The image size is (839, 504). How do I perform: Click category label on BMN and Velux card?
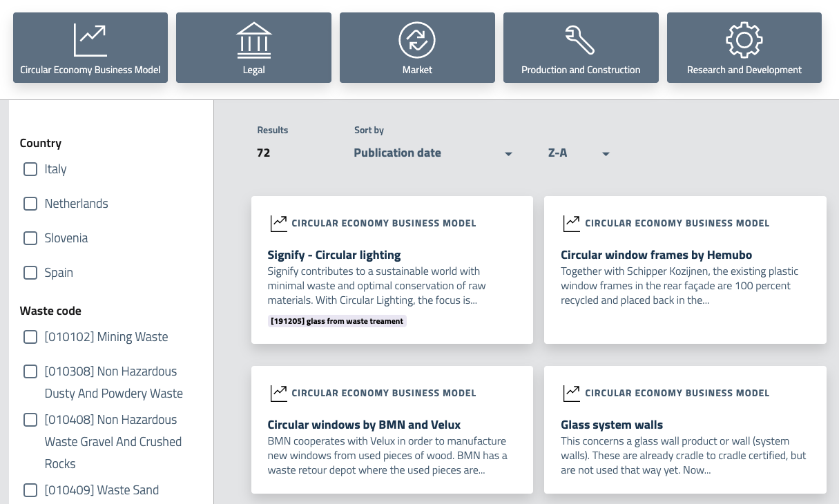point(384,393)
